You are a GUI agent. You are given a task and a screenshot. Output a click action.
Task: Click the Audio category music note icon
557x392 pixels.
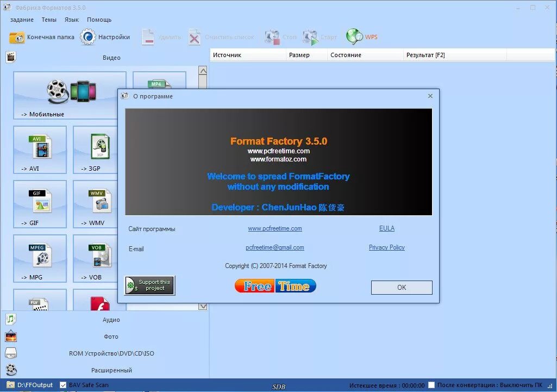coord(11,319)
